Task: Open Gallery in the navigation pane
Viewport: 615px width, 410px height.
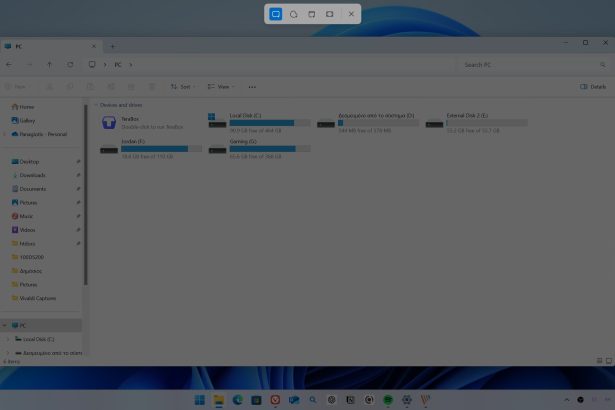Action: pos(24,120)
